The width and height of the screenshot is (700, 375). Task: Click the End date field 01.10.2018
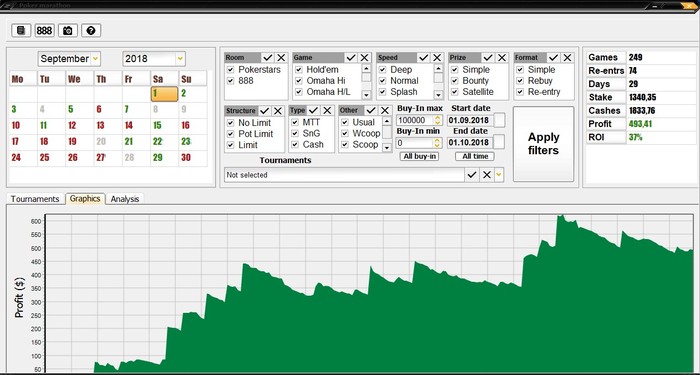point(471,142)
